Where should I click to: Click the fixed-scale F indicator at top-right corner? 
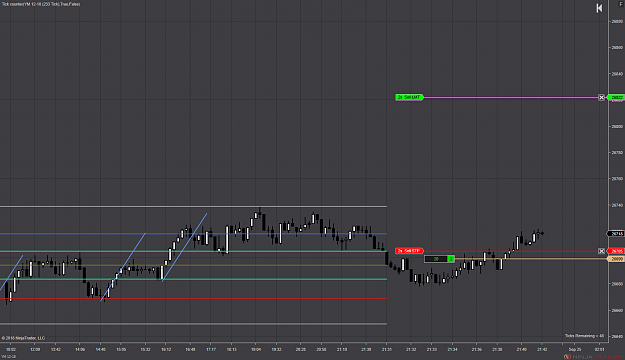click(x=621, y=4)
